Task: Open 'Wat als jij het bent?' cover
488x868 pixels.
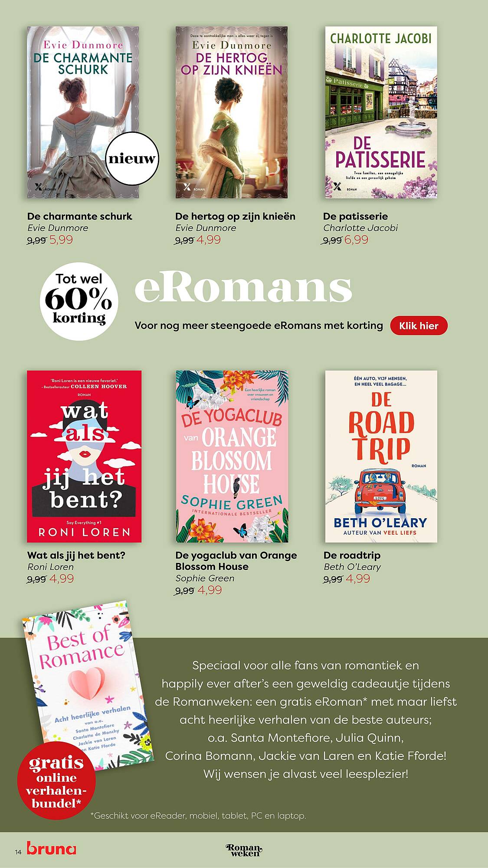Action: [x=84, y=456]
